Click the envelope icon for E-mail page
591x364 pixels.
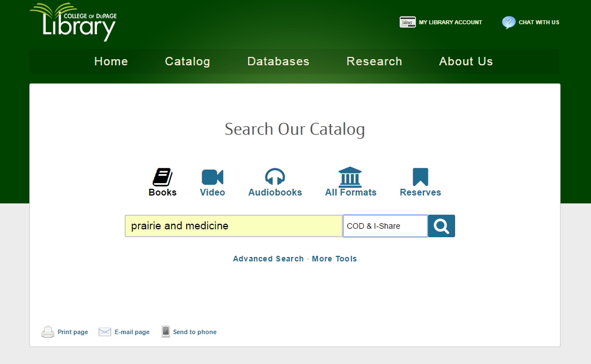coord(105,332)
